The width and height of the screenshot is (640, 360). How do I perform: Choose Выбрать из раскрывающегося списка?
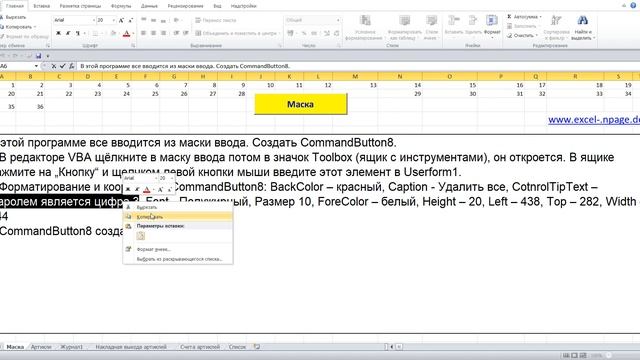pos(178,259)
